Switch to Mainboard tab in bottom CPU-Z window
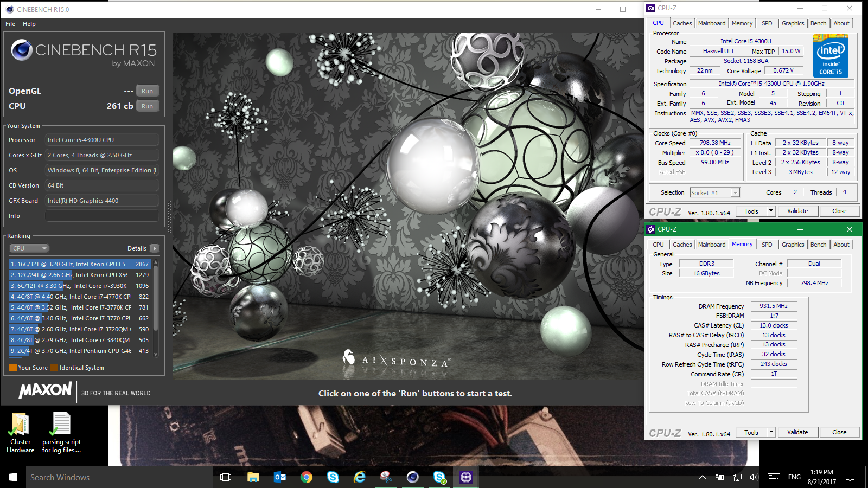Viewport: 868px width, 488px height. (x=712, y=245)
